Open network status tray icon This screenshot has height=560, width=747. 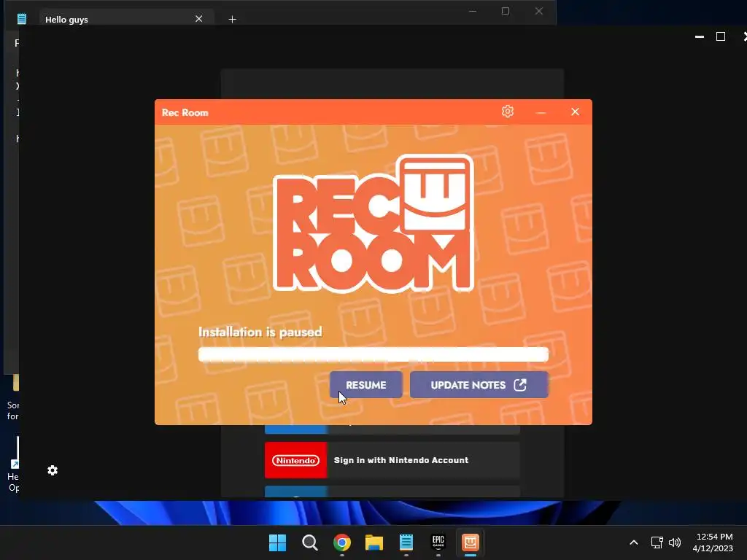pyautogui.click(x=657, y=542)
